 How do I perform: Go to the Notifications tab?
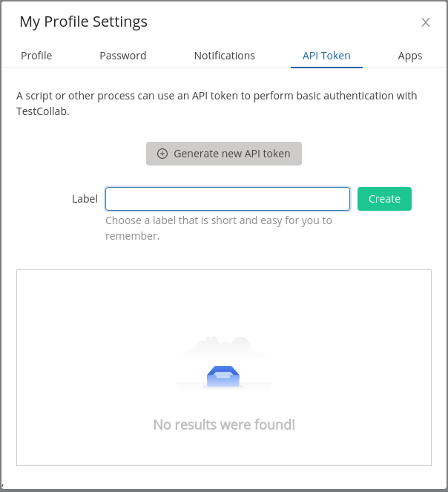coord(224,56)
